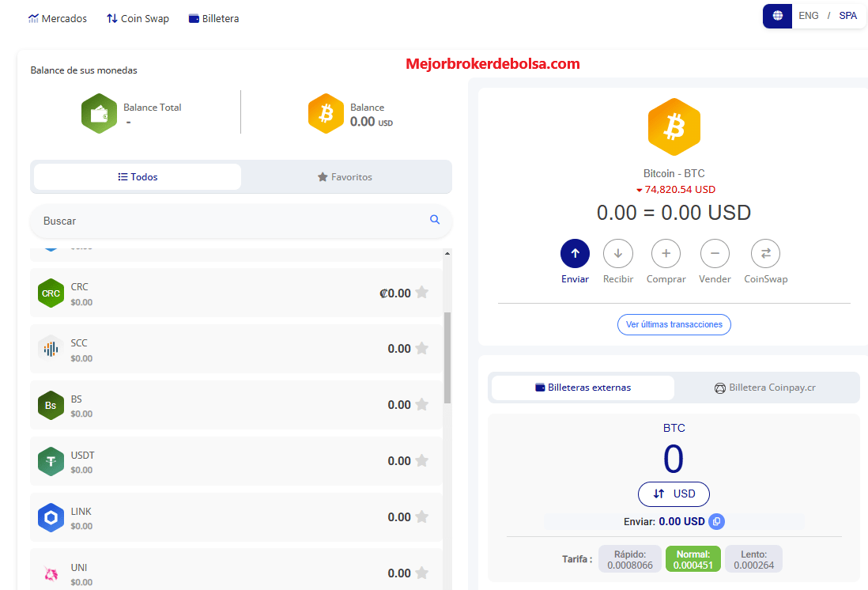Click the large Bitcoin logo in detail panel

[674, 127]
